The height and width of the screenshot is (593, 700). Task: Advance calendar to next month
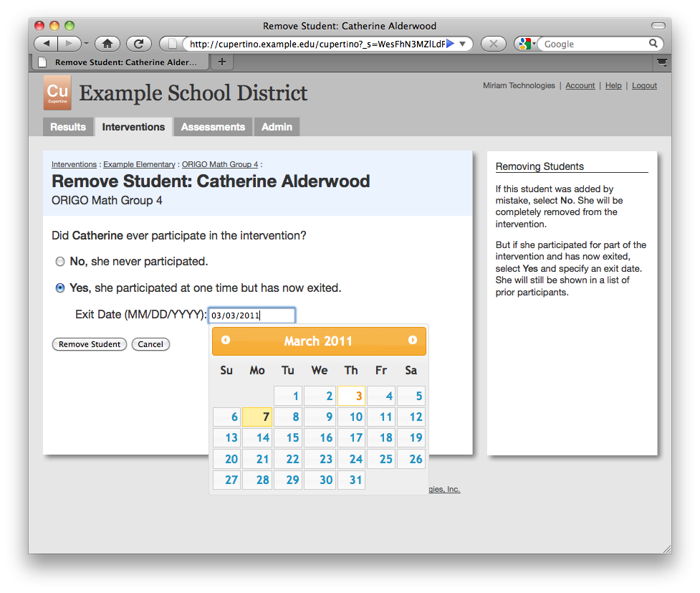click(x=413, y=341)
